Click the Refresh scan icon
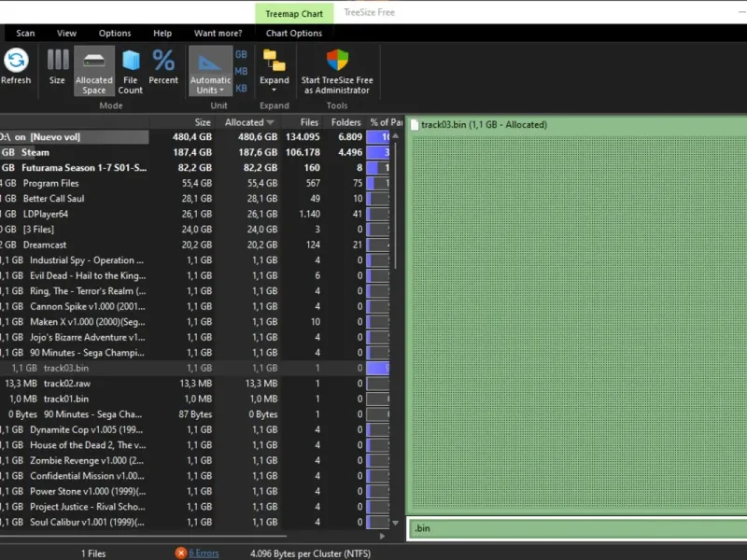This screenshot has height=560, width=747. coord(16,62)
